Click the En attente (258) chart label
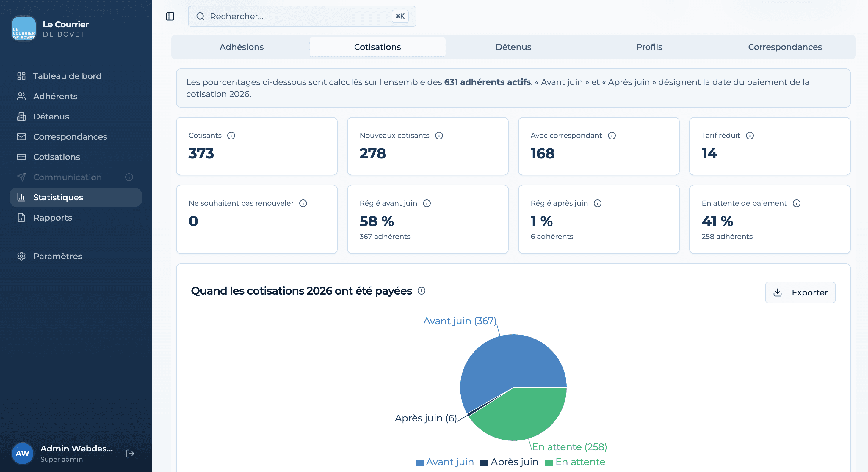Screen dimensions: 868x472 click(569, 447)
